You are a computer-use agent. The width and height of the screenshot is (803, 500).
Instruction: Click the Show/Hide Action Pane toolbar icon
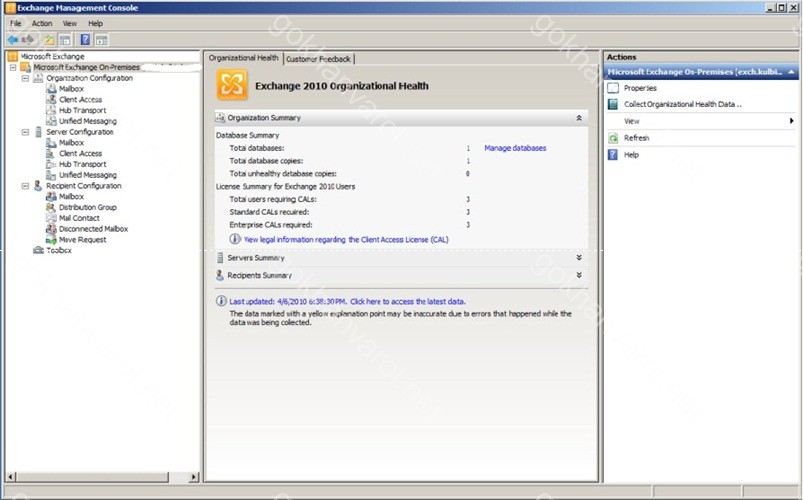point(101,40)
